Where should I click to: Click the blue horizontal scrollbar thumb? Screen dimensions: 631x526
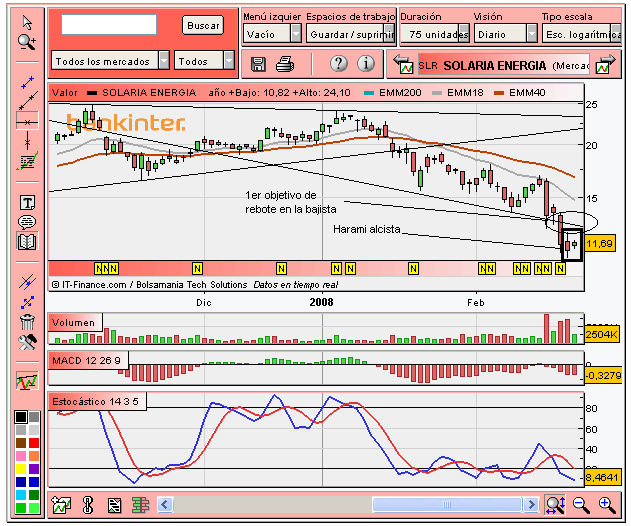(x=447, y=504)
